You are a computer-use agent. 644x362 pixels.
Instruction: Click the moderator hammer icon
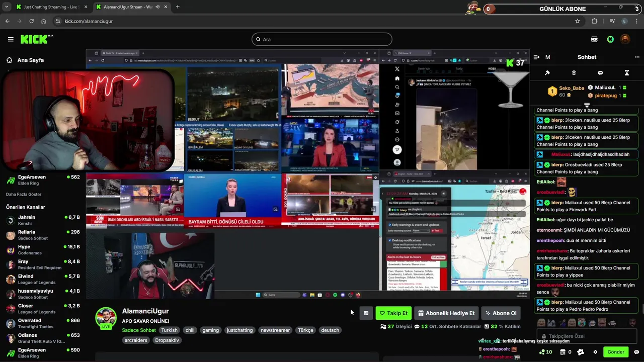point(547,73)
